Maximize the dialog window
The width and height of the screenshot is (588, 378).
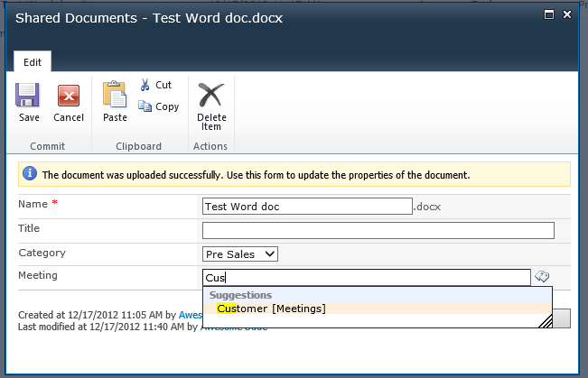pyautogui.click(x=546, y=14)
